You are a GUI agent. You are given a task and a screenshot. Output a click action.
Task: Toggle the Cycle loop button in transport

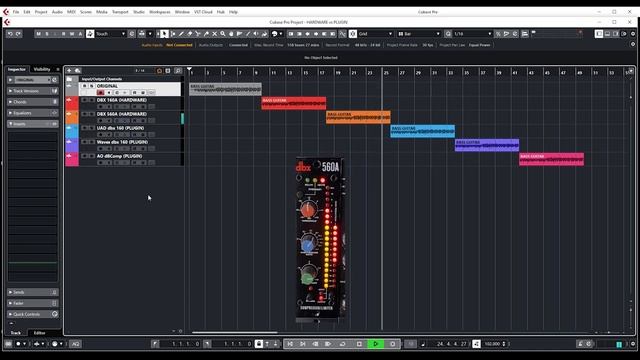click(342, 344)
